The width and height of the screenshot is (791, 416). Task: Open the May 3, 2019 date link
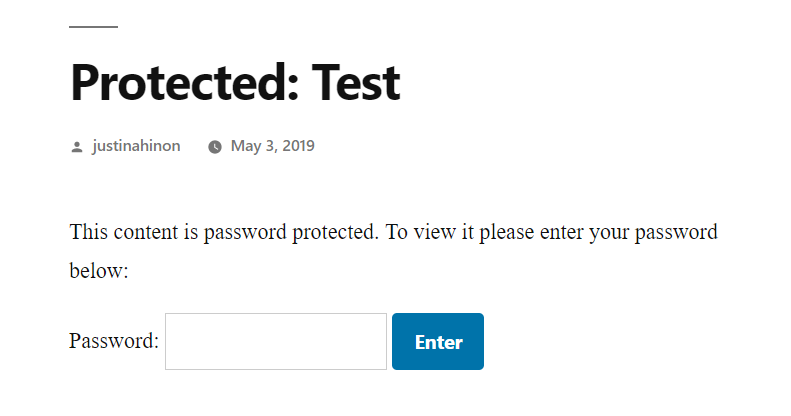(x=272, y=146)
